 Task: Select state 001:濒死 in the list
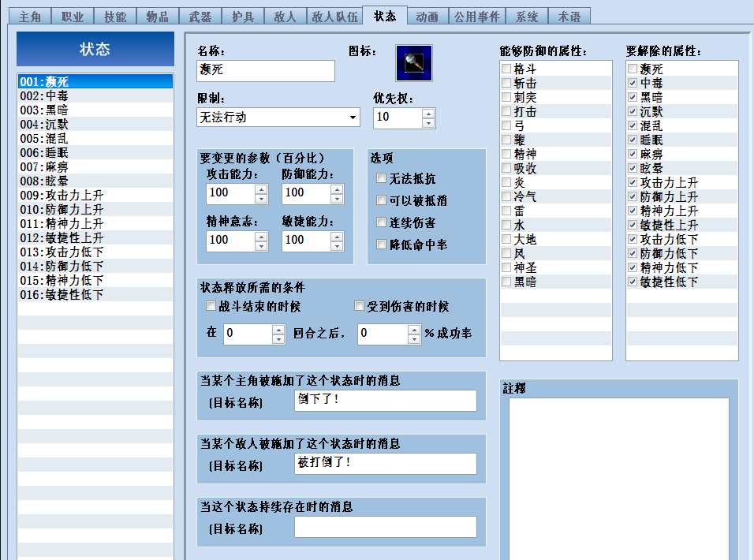point(95,81)
